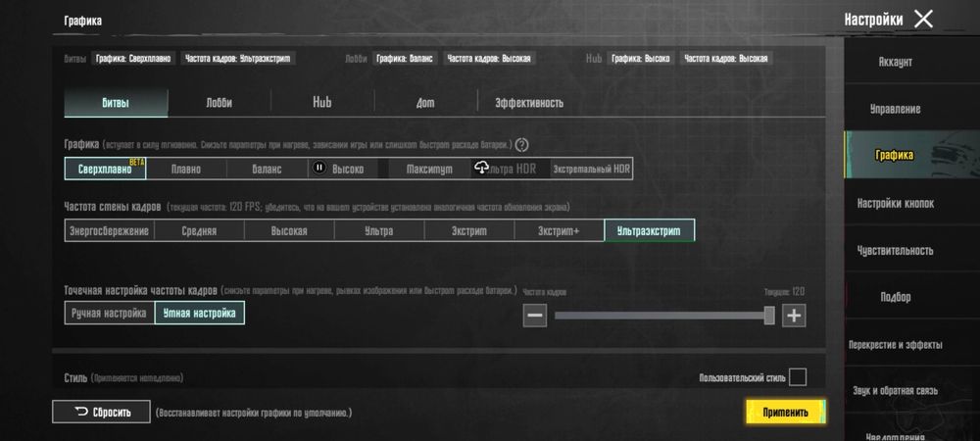Image resolution: width=980 pixels, height=441 pixels.
Task: Open the Графика sidebar section
Action: point(911,155)
